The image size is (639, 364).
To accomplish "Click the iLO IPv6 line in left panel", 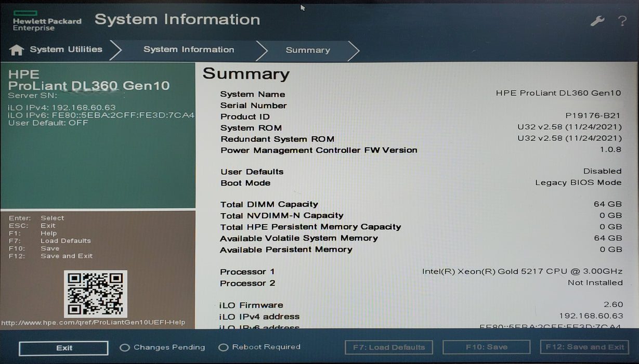I will [101, 115].
